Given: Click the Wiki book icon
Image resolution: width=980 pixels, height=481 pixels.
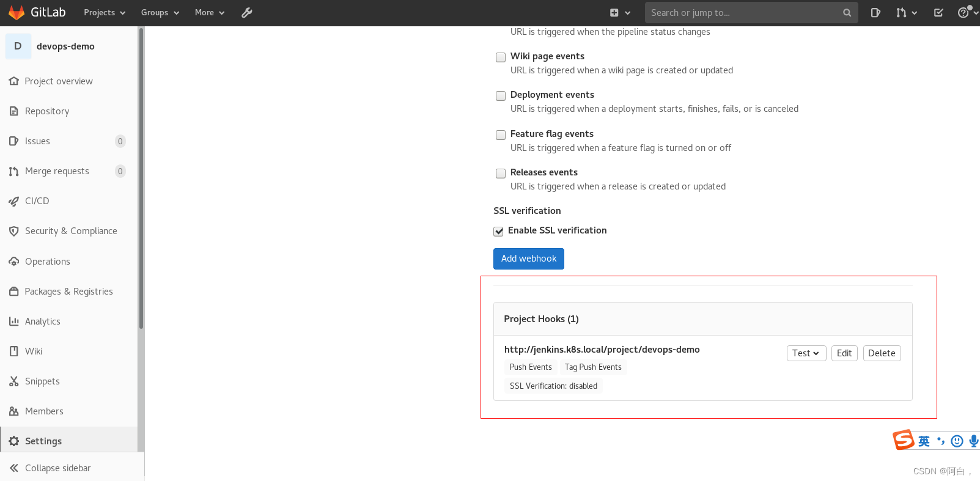Looking at the screenshot, I should click(x=14, y=351).
